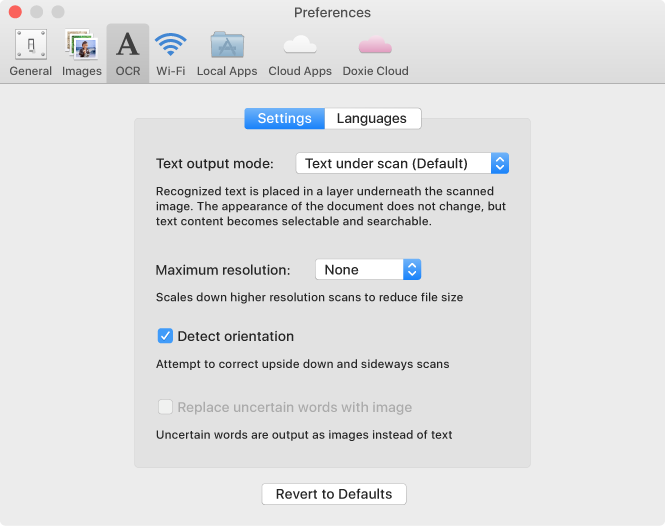Viewport: 665px width, 526px height.
Task: Click the 'Text output mode:' label
Action: coord(215,164)
